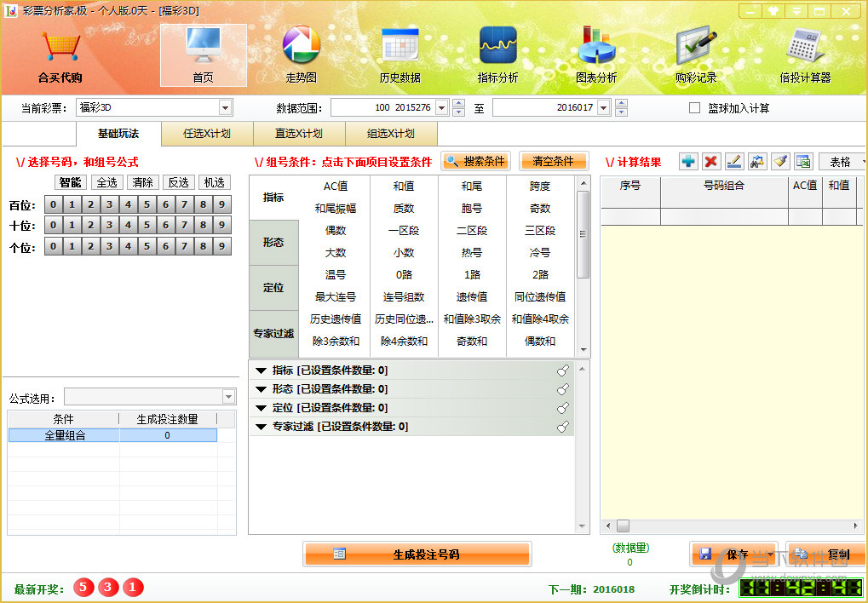Open the end period 2016017 dropdown
Viewport: 868px width, 603px height.
point(604,107)
